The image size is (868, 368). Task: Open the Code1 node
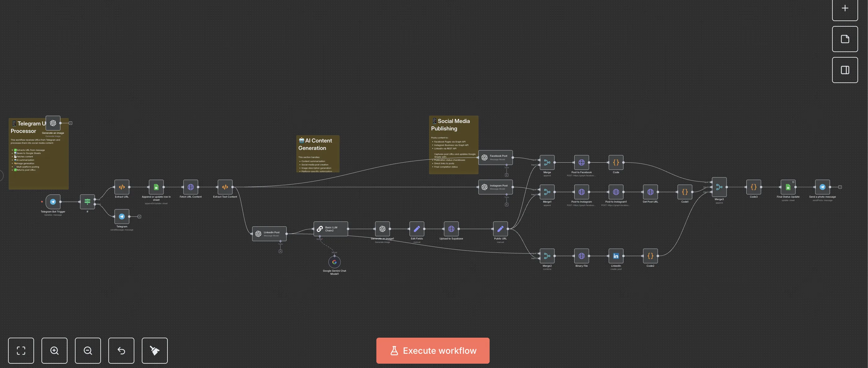point(684,192)
